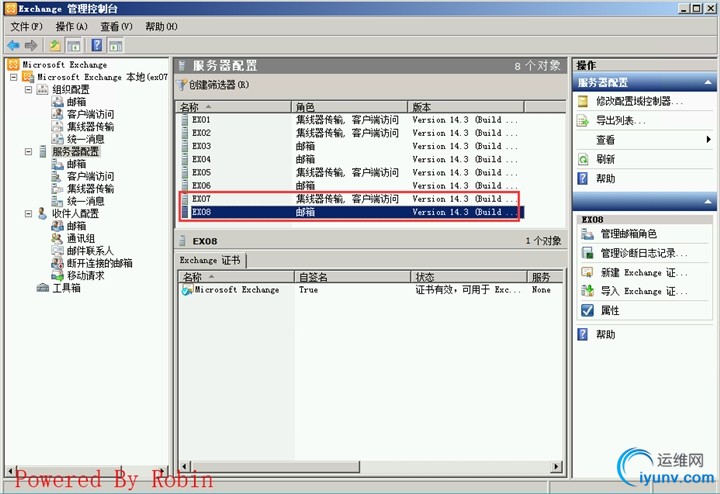Select server row EX06
The width and height of the screenshot is (720, 494).
tap(350, 186)
